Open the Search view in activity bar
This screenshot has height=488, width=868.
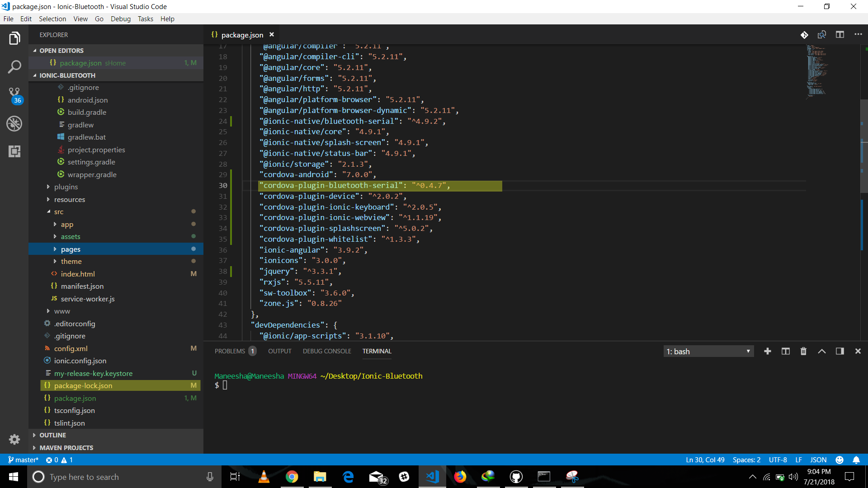[x=14, y=67]
